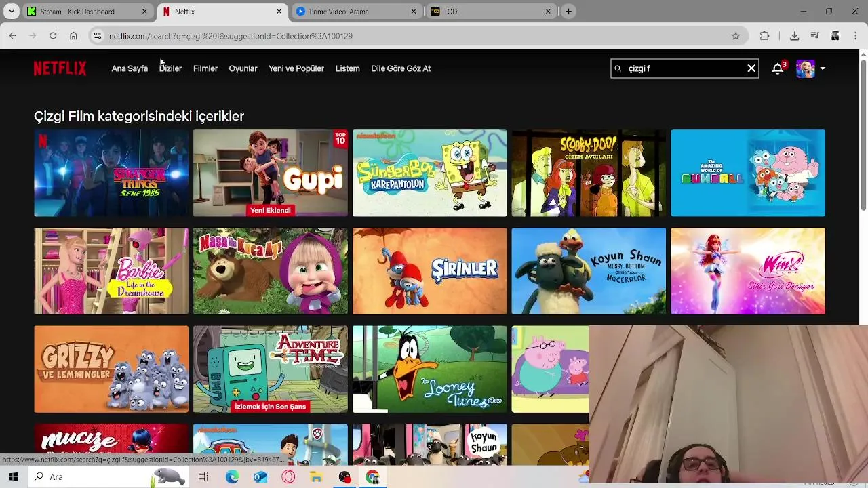Viewport: 868px width, 488px height.
Task: Open The Amazing World of Gumball card
Action: 748,173
